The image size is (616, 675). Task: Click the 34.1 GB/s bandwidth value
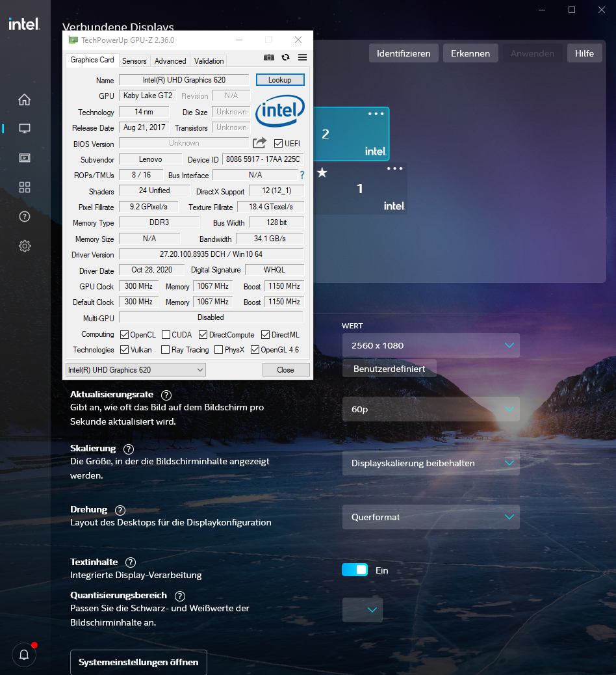(270, 238)
